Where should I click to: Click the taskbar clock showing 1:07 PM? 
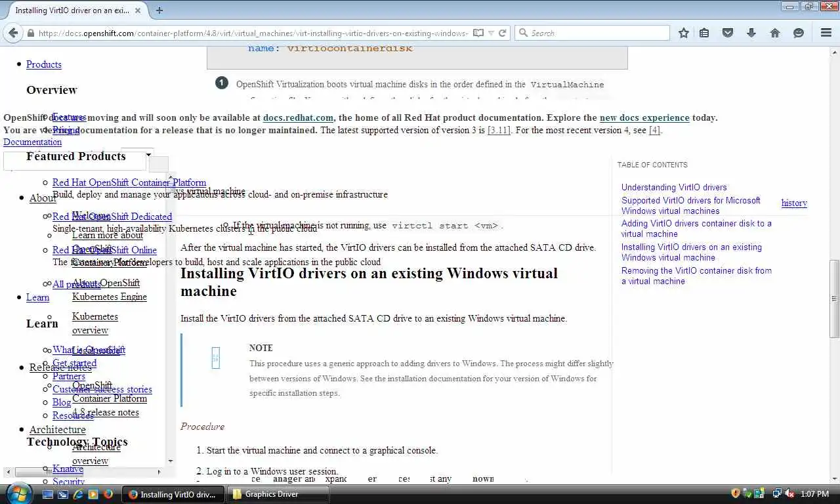815,493
